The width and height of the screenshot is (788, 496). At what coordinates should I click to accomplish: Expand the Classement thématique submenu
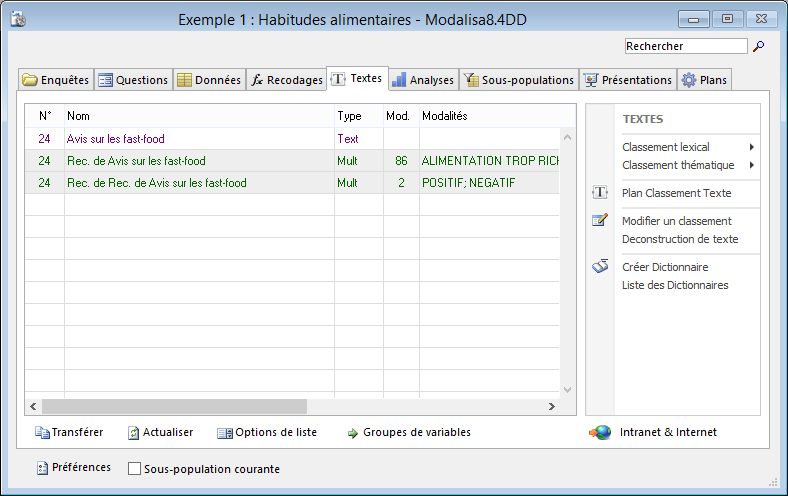click(x=750, y=165)
